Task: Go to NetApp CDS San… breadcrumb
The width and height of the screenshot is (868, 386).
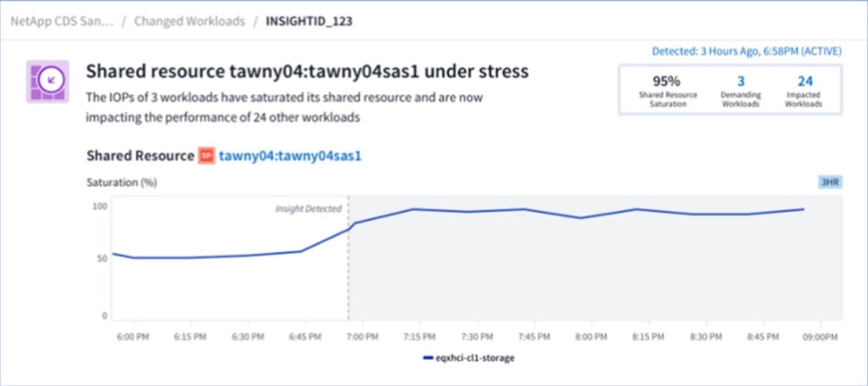Action: (x=62, y=21)
